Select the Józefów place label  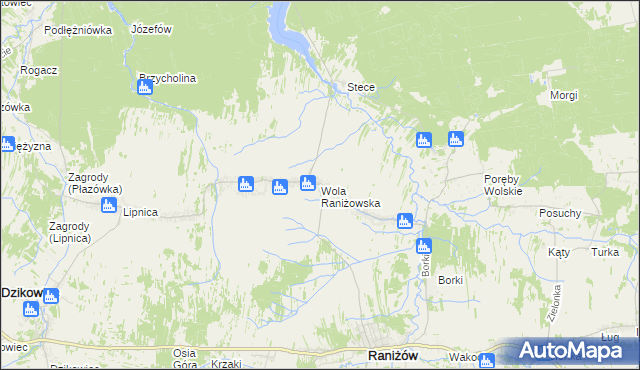(x=151, y=29)
